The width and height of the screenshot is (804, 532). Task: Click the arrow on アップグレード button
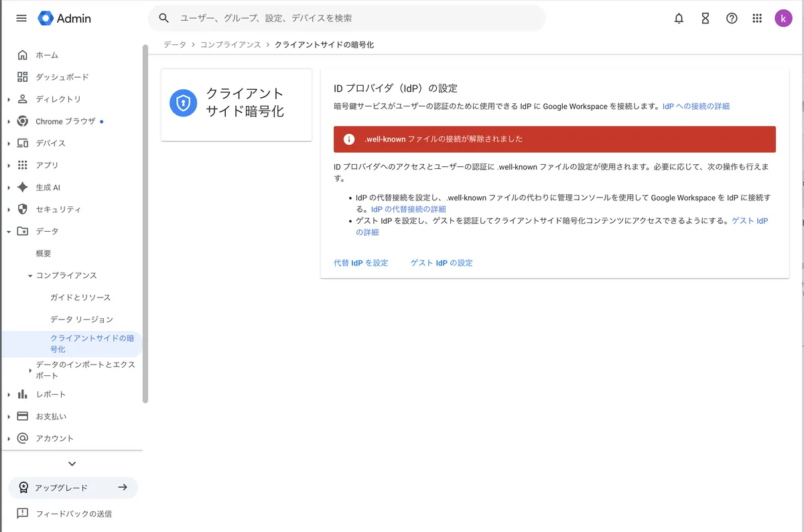123,487
